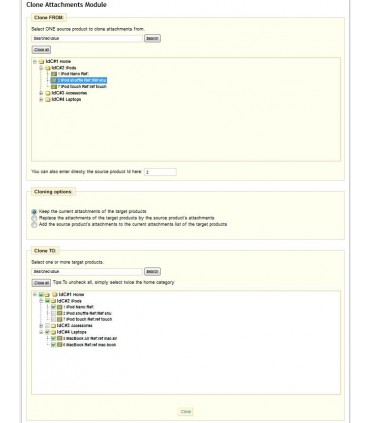The height and width of the screenshot is (423, 370).
Task: Click the source product id input field
Action: click(160, 172)
